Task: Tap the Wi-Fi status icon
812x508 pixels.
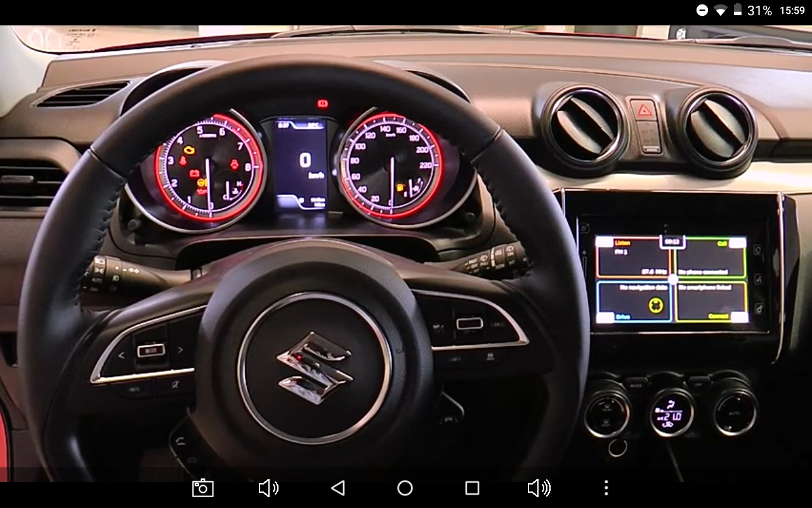Action: pos(720,10)
